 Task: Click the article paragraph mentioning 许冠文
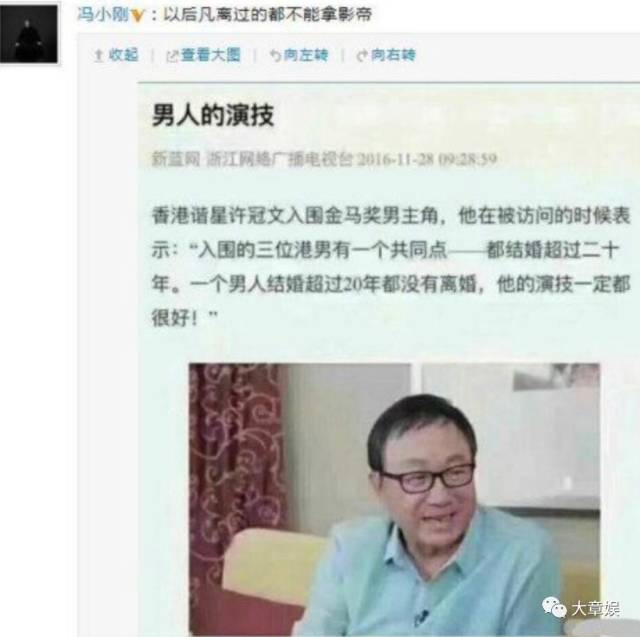[x=391, y=267]
